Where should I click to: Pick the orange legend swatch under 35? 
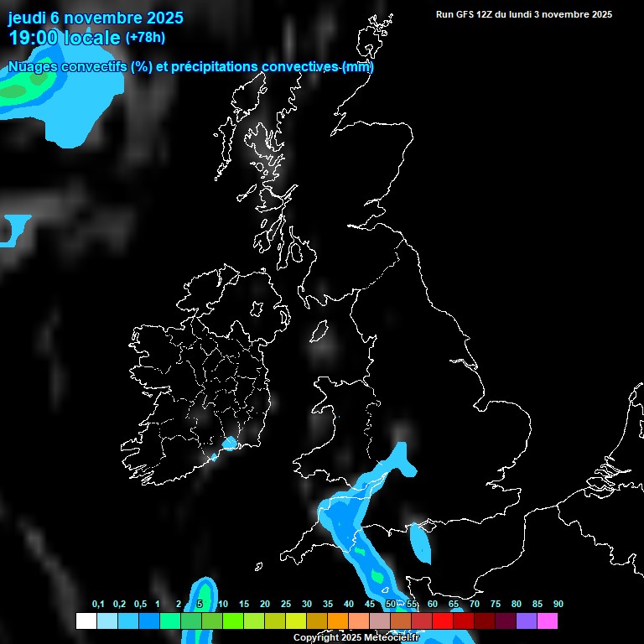click(x=337, y=621)
